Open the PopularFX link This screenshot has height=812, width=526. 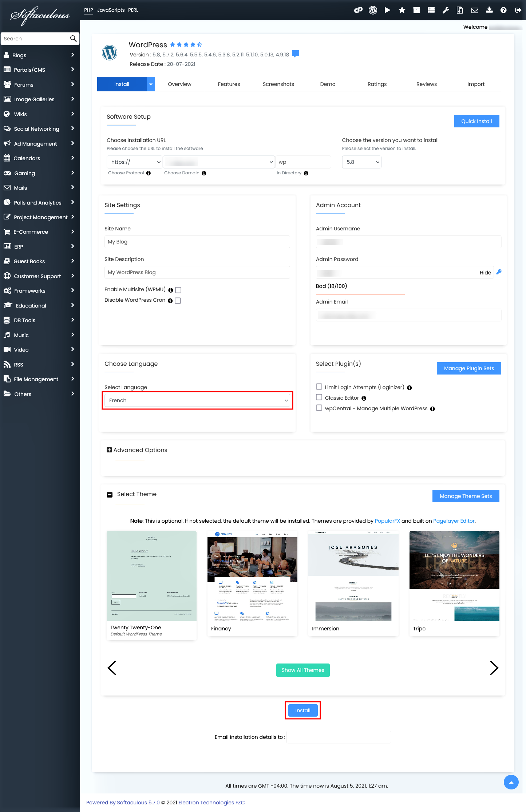tap(387, 521)
